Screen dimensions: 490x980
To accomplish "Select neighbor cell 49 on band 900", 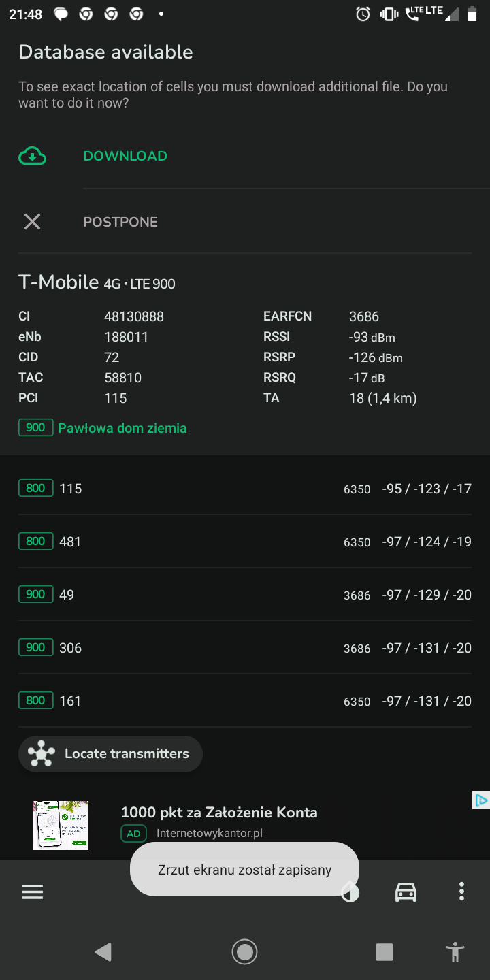I will click(245, 595).
